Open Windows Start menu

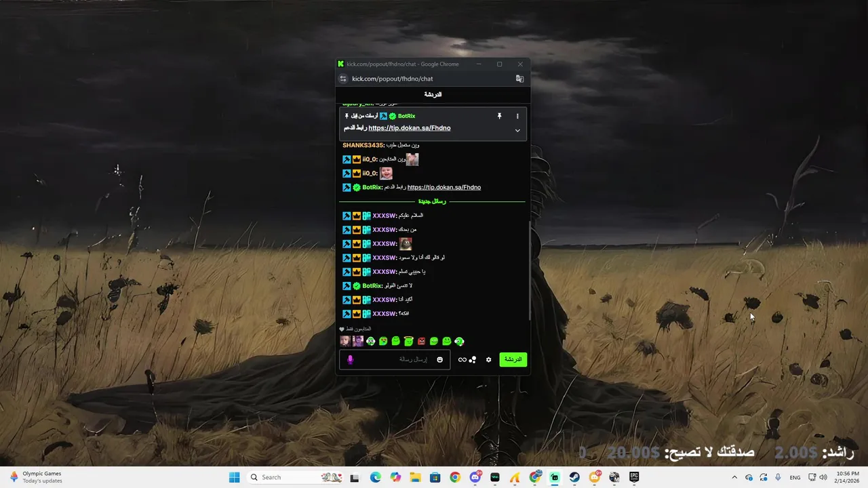235,477
